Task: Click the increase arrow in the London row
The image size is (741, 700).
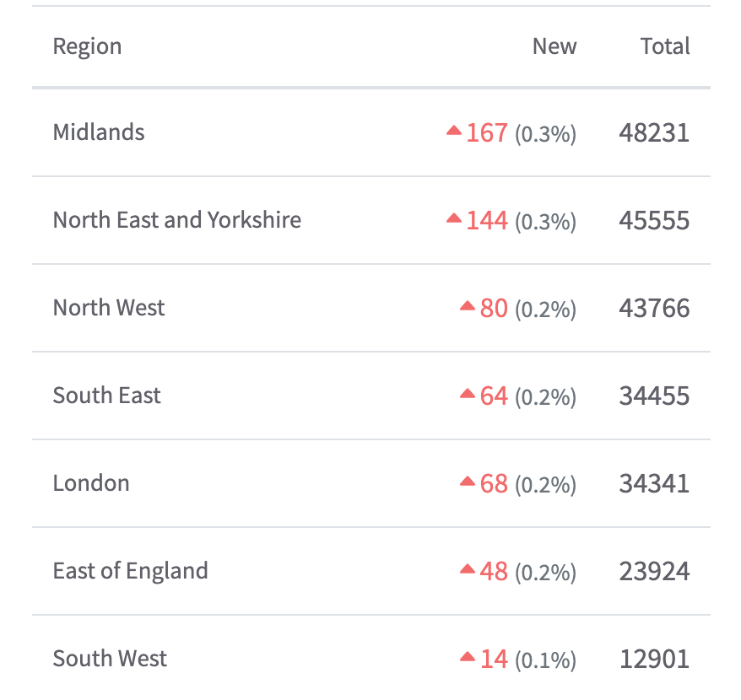Action: 468,482
